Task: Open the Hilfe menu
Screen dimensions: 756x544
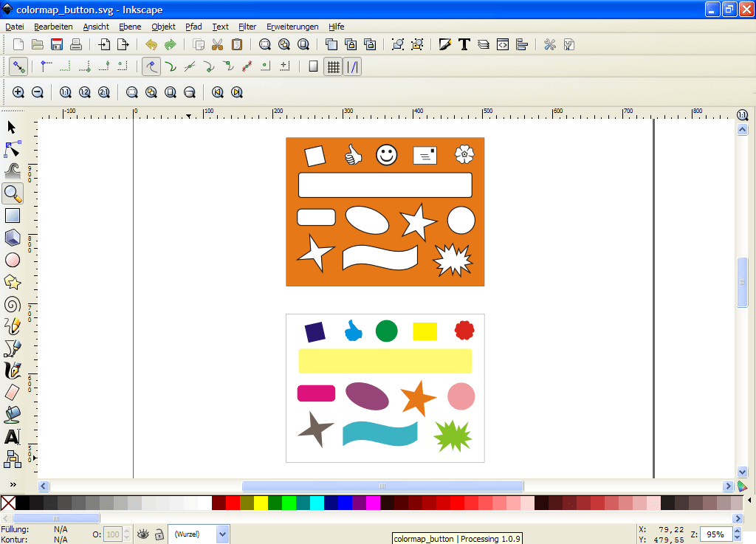Action: coord(336,27)
